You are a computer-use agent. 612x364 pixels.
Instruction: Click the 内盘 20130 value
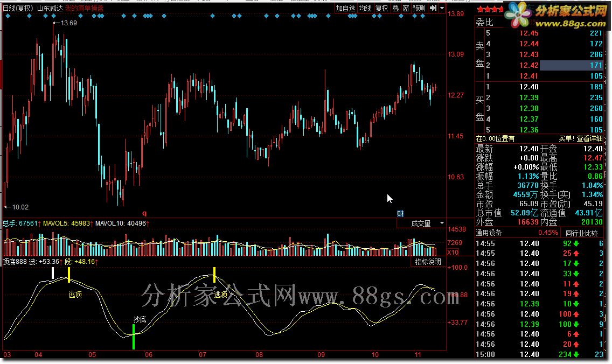click(592, 222)
